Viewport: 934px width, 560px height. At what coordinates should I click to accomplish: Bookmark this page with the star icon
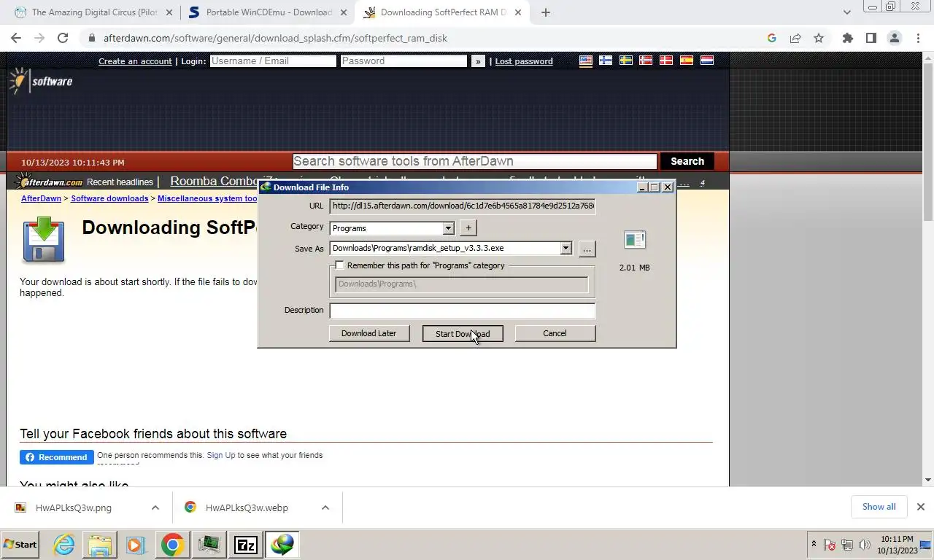tap(819, 38)
